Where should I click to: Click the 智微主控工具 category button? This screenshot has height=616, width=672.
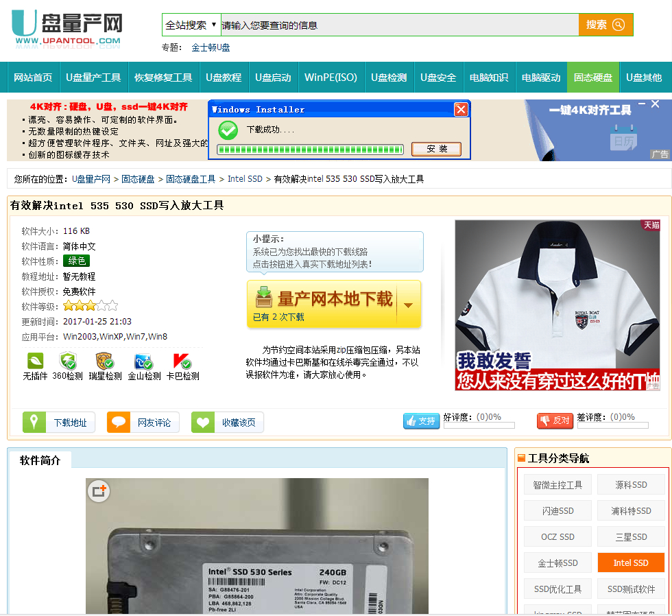[x=557, y=485]
